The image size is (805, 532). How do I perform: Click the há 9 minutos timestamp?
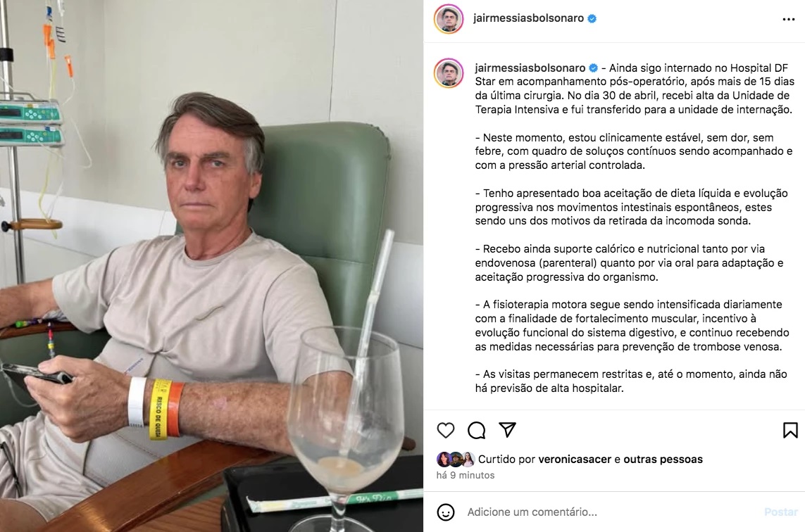(465, 475)
